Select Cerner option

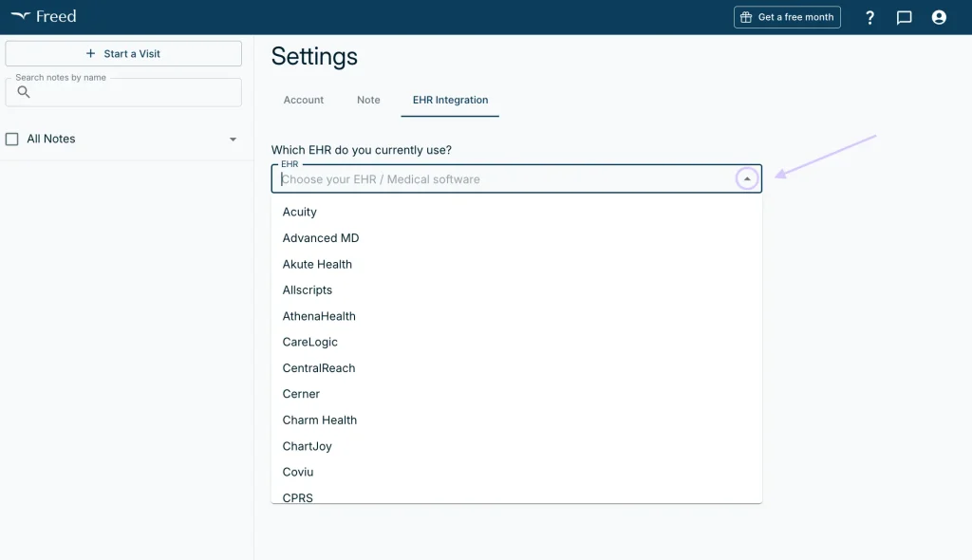point(516,394)
